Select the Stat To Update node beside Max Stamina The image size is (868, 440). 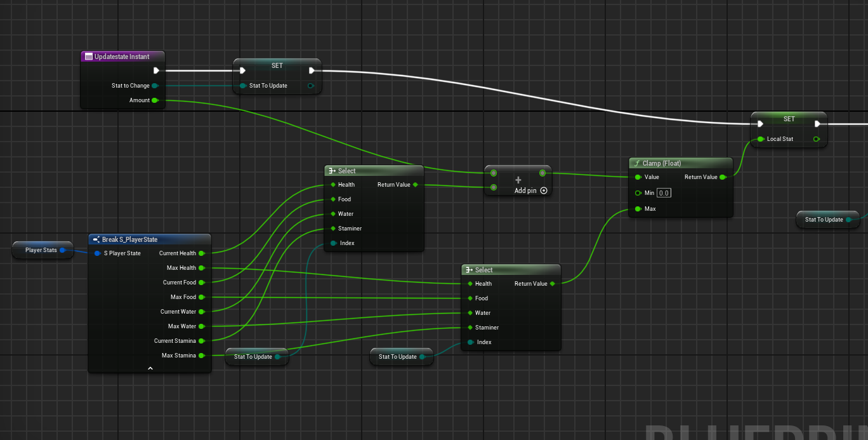258,357
